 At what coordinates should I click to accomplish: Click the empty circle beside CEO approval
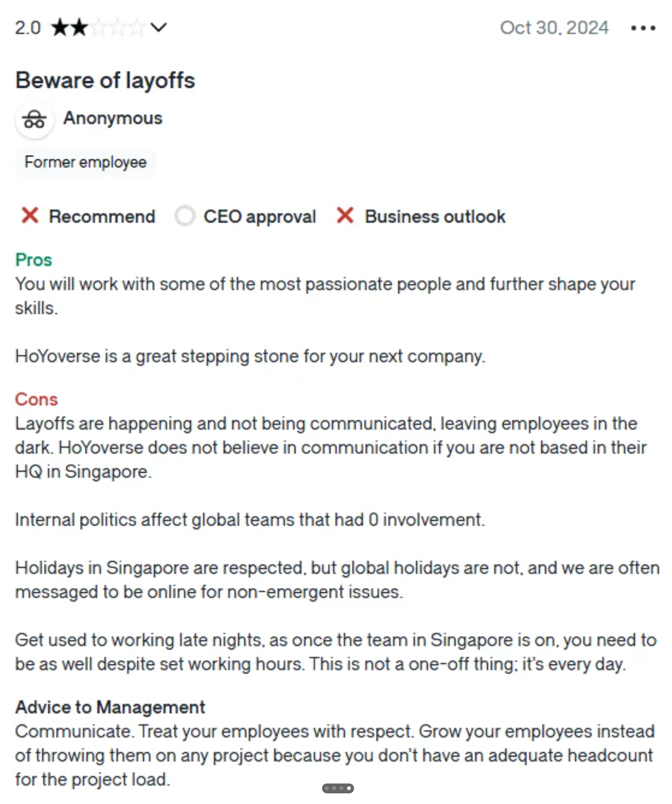click(x=185, y=216)
